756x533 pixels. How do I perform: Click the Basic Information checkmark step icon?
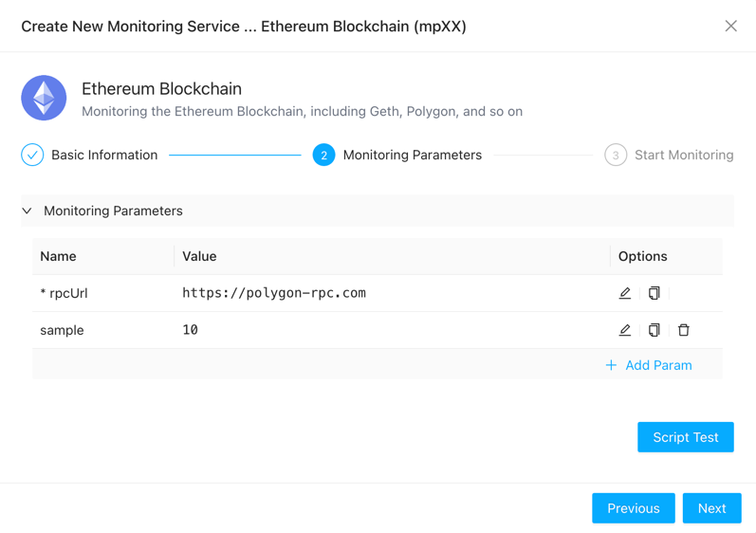32,155
